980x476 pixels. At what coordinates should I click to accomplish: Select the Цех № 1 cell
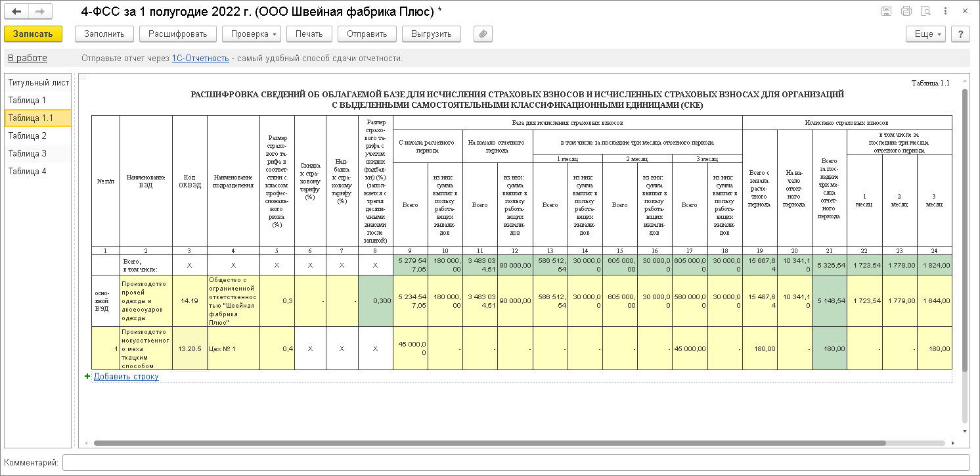tap(233, 348)
